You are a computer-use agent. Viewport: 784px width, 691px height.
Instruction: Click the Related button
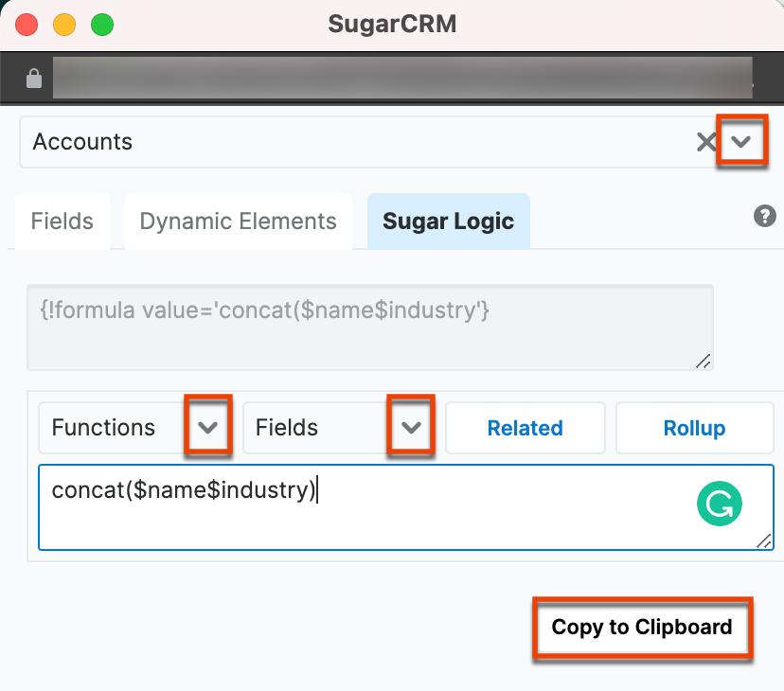click(525, 427)
